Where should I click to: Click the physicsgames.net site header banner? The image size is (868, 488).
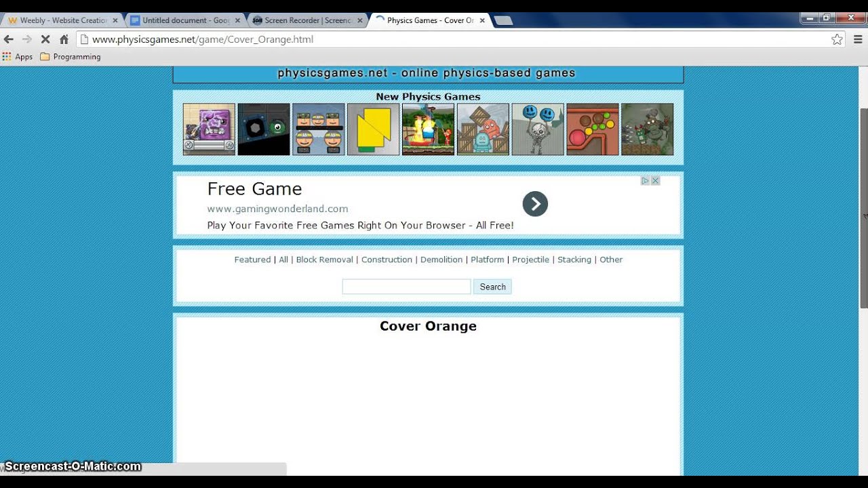tap(428, 73)
